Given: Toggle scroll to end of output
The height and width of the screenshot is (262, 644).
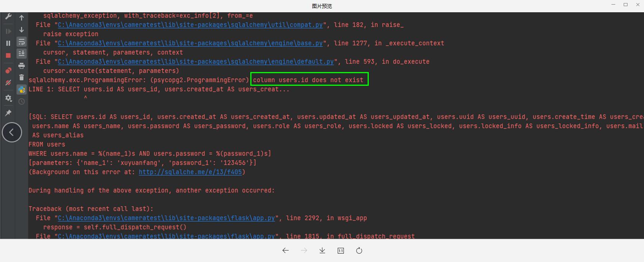Looking at the screenshot, I should (21, 54).
